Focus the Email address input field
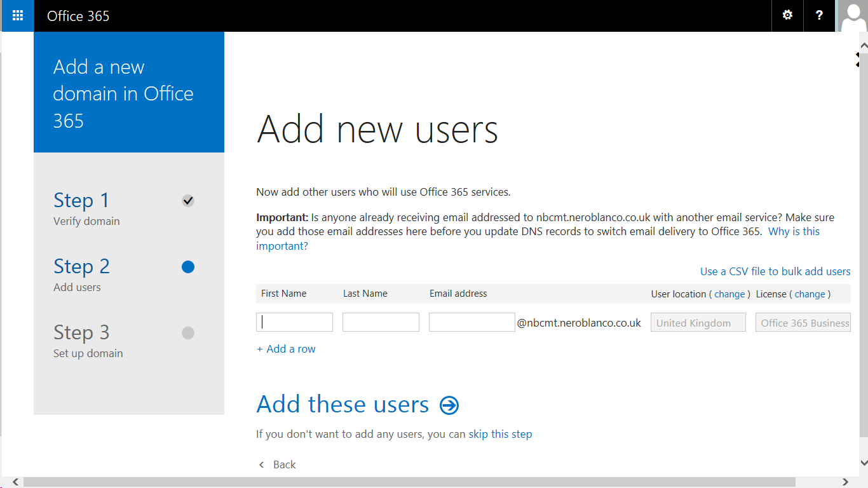Image resolution: width=868 pixels, height=488 pixels. point(471,322)
